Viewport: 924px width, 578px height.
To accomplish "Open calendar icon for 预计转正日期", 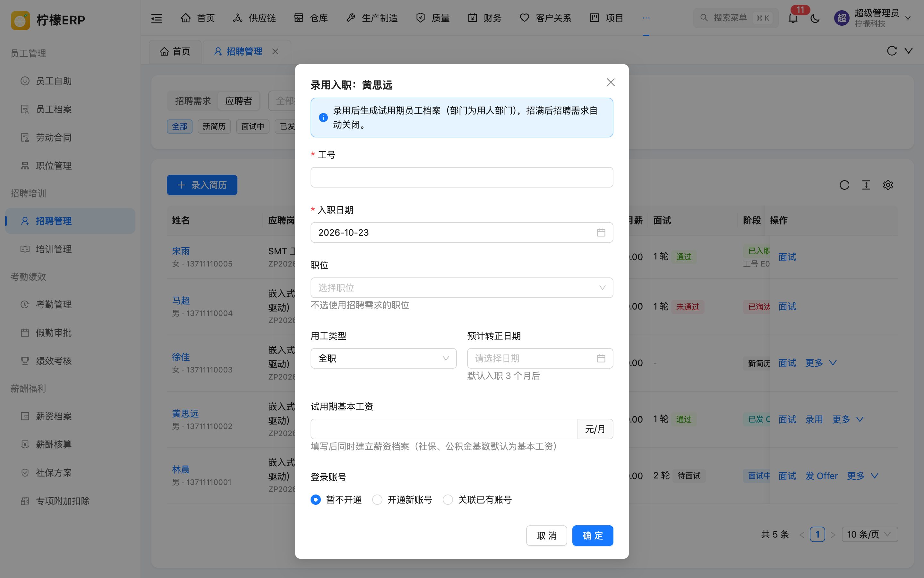I will pyautogui.click(x=601, y=358).
